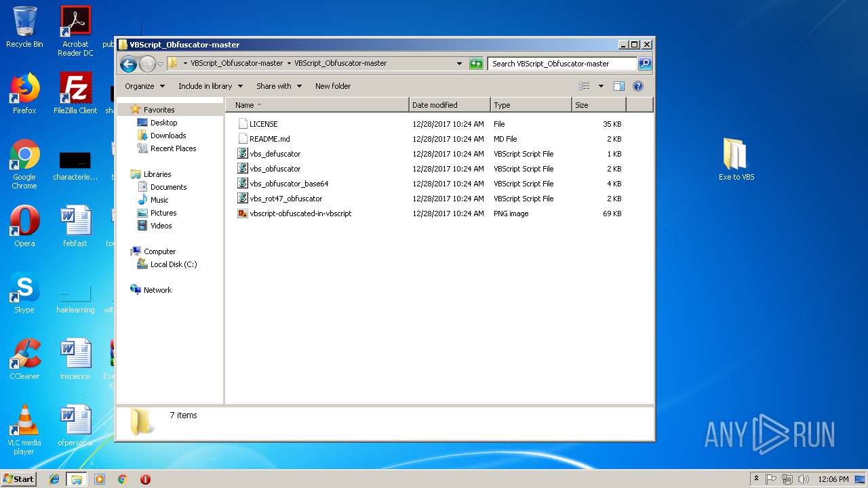Select Favorites in navigation pane
This screenshot has width=868, height=488.
click(159, 110)
